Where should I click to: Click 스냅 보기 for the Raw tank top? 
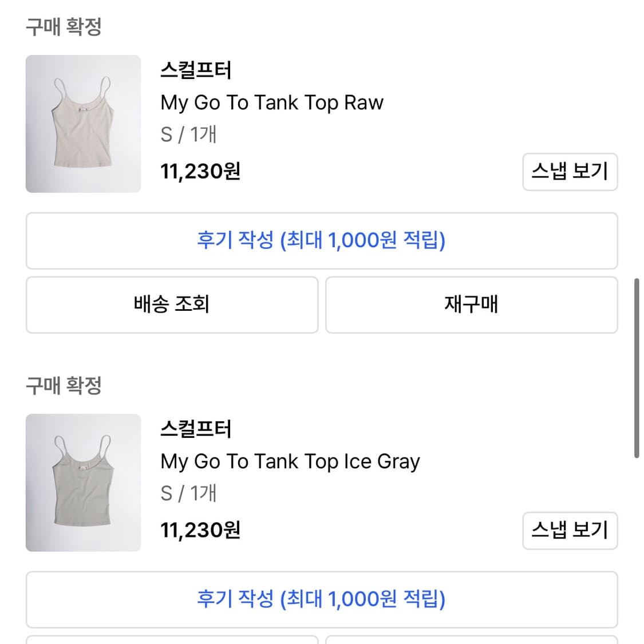tap(570, 172)
